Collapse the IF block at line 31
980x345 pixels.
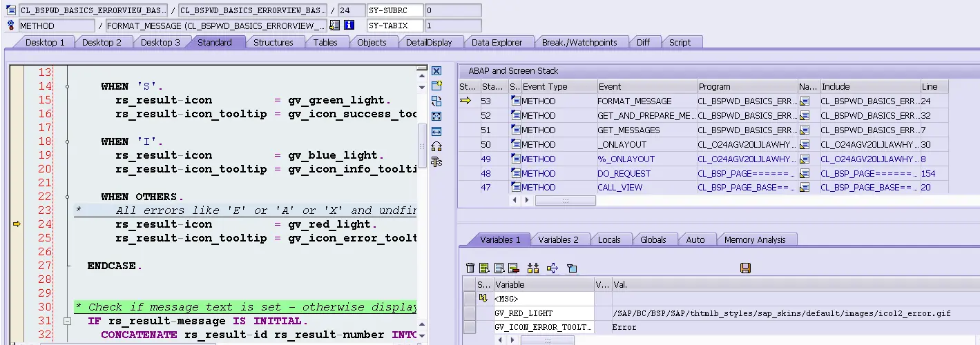pyautogui.click(x=67, y=321)
